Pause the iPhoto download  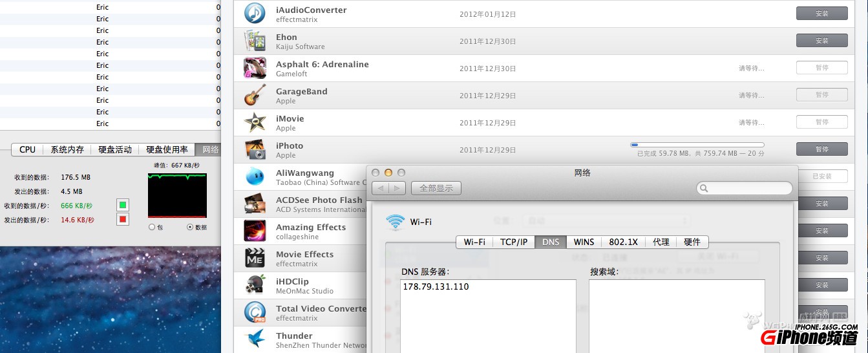[821, 149]
